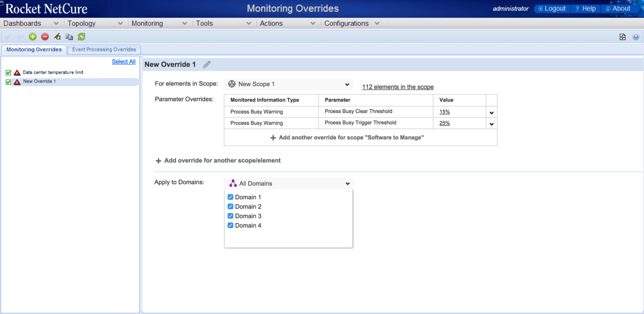Click warning icon beside Data center temperature limit
The width and height of the screenshot is (644, 314).
point(17,73)
